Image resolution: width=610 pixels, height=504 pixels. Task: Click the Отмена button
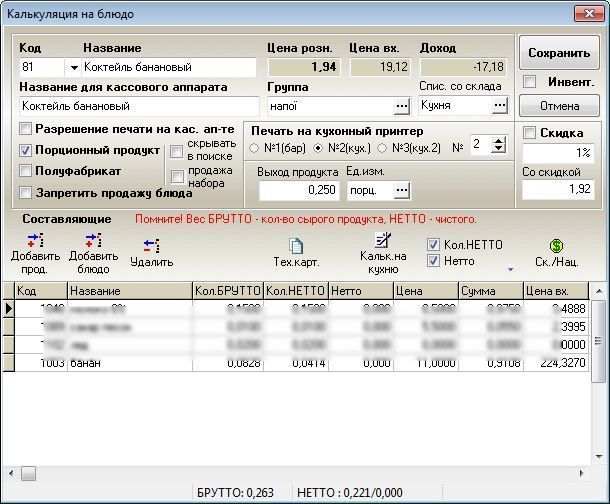click(559, 106)
